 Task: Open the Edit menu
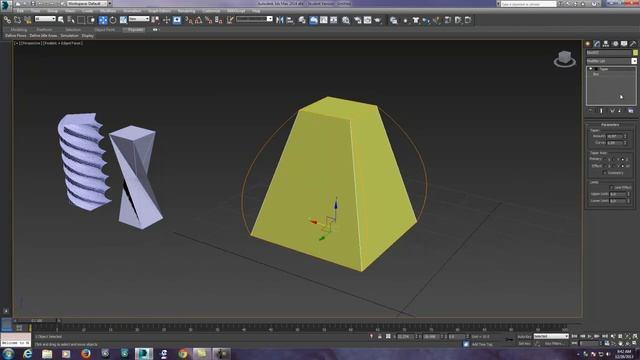(20, 11)
